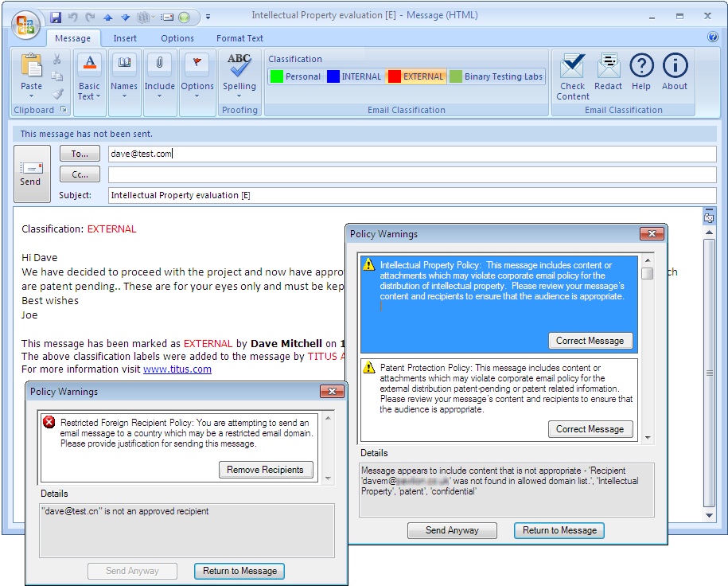
Task: Open About info icon
Action: pyautogui.click(x=675, y=65)
